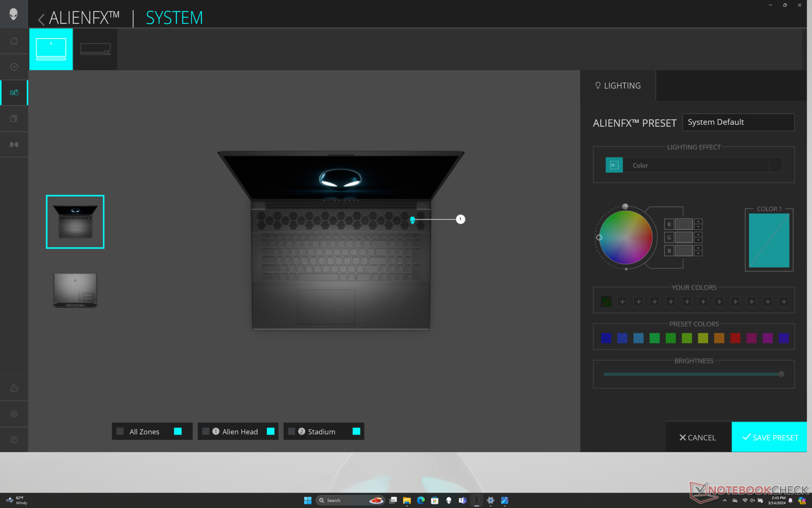The width and height of the screenshot is (812, 508).
Task: Enable the Stadium zone checkbox
Action: point(291,431)
